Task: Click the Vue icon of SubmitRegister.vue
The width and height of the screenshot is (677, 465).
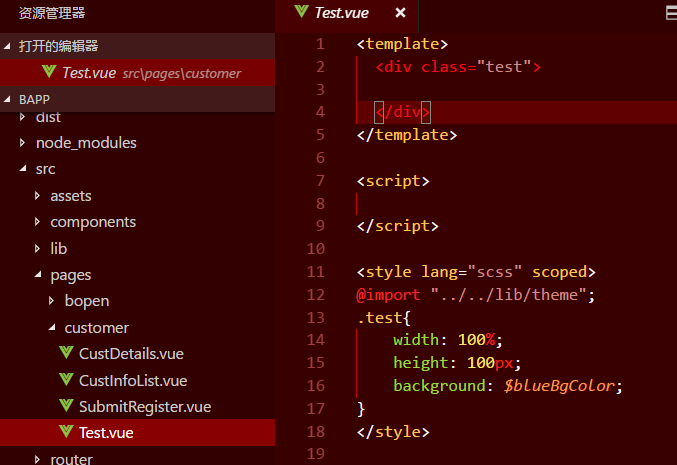Action: click(66, 406)
